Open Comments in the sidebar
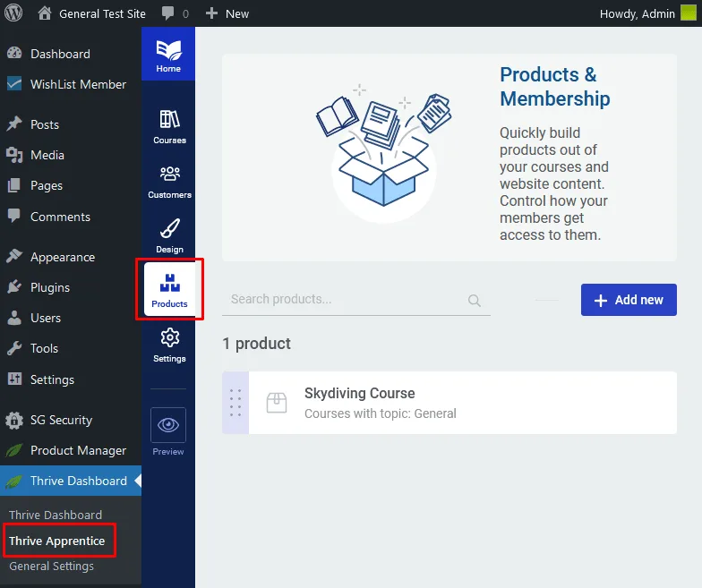 point(71,217)
